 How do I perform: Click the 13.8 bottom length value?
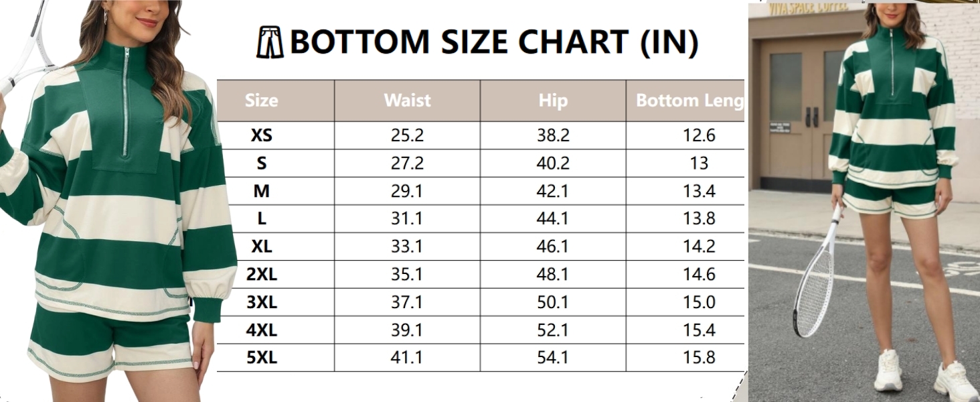tap(699, 219)
